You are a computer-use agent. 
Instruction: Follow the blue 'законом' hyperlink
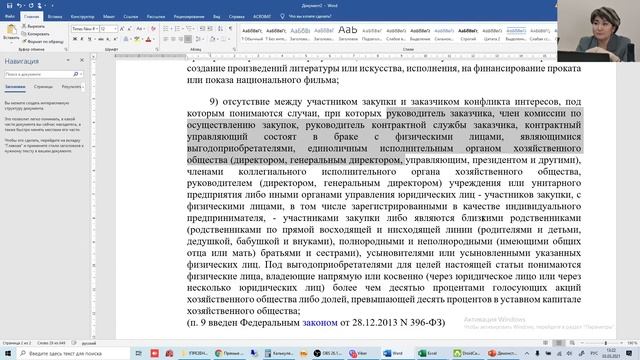320,322
